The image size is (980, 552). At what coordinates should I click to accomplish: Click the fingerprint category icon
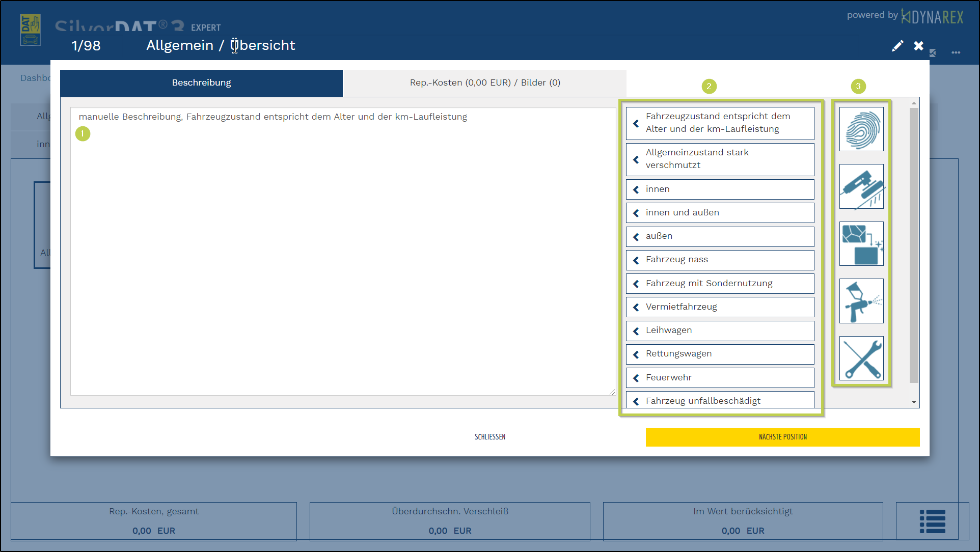[861, 129]
